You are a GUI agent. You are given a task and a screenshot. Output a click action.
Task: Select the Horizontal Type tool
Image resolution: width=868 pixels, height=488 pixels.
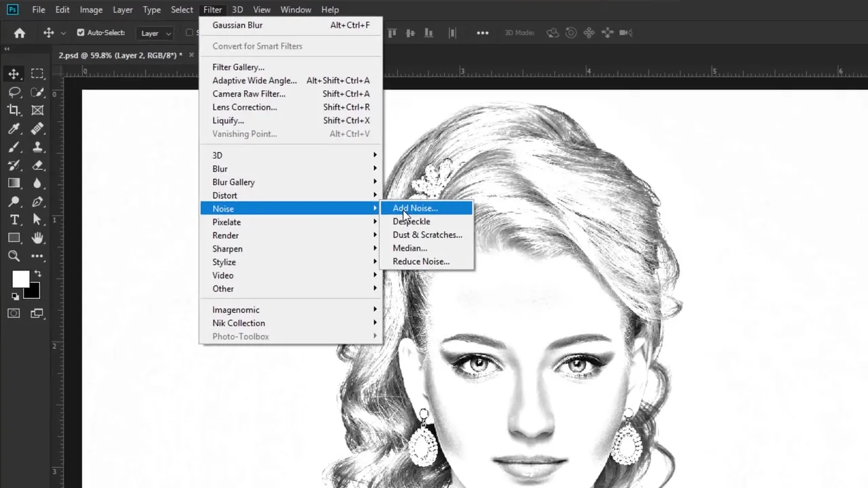[14, 220]
